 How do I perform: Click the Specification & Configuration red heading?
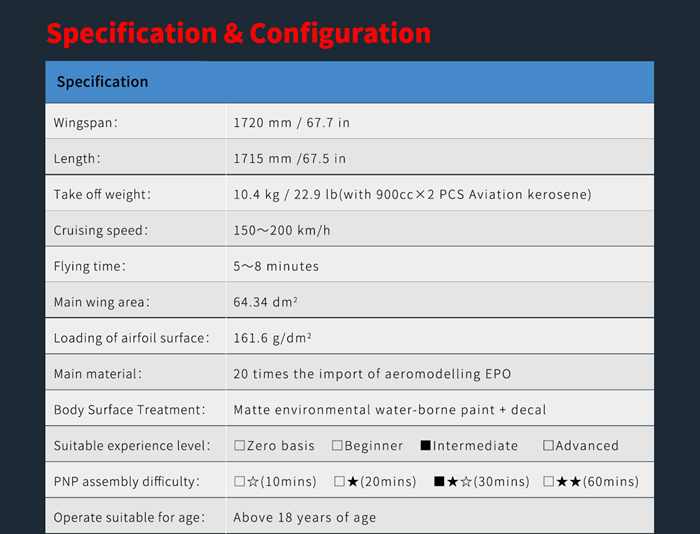tap(238, 33)
